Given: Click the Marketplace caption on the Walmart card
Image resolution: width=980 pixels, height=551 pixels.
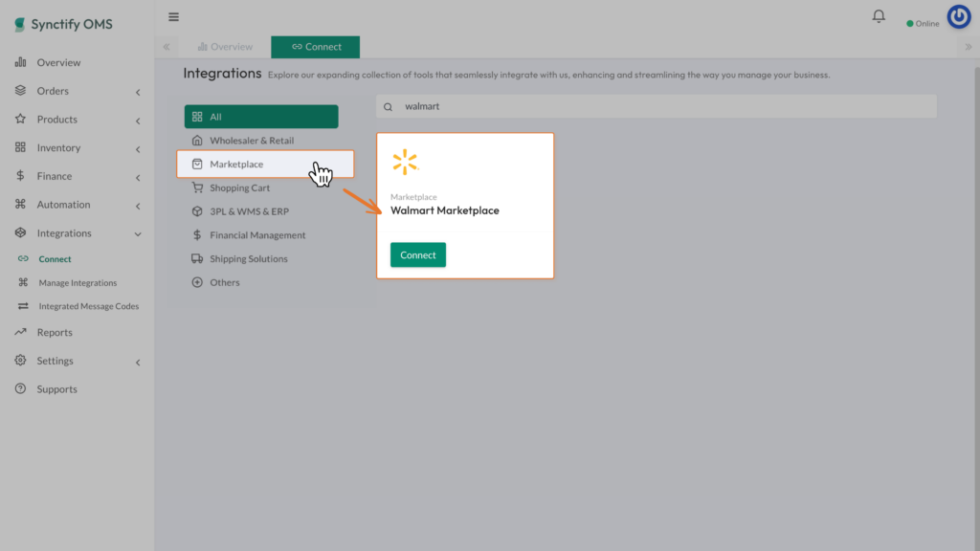Looking at the screenshot, I should (x=413, y=197).
